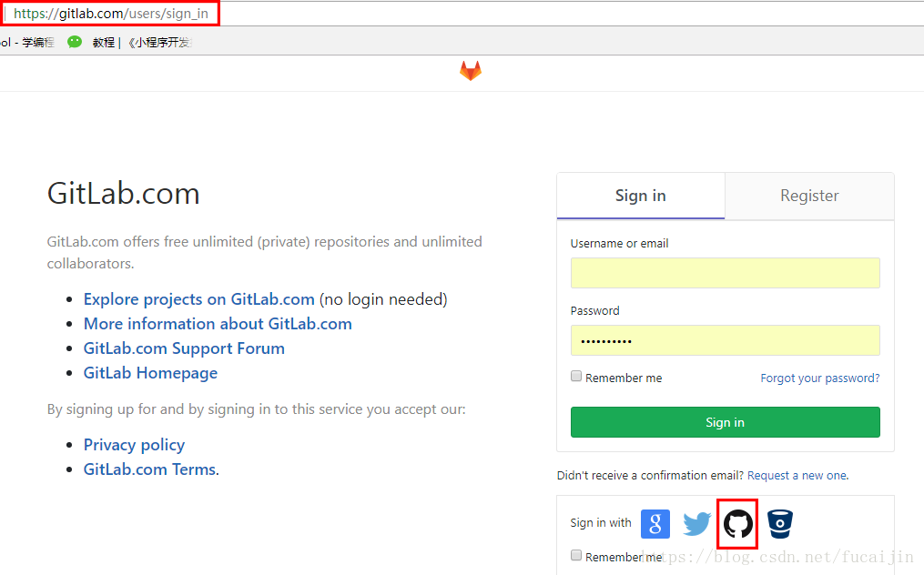
Task: Sign in with GitHub icon
Action: coord(737,524)
